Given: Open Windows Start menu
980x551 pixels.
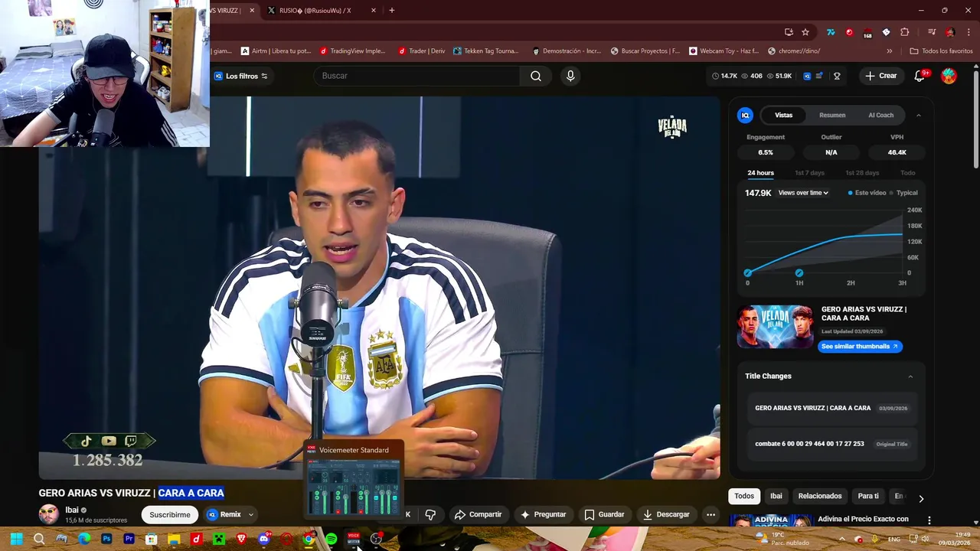Looking at the screenshot, I should 16,539.
